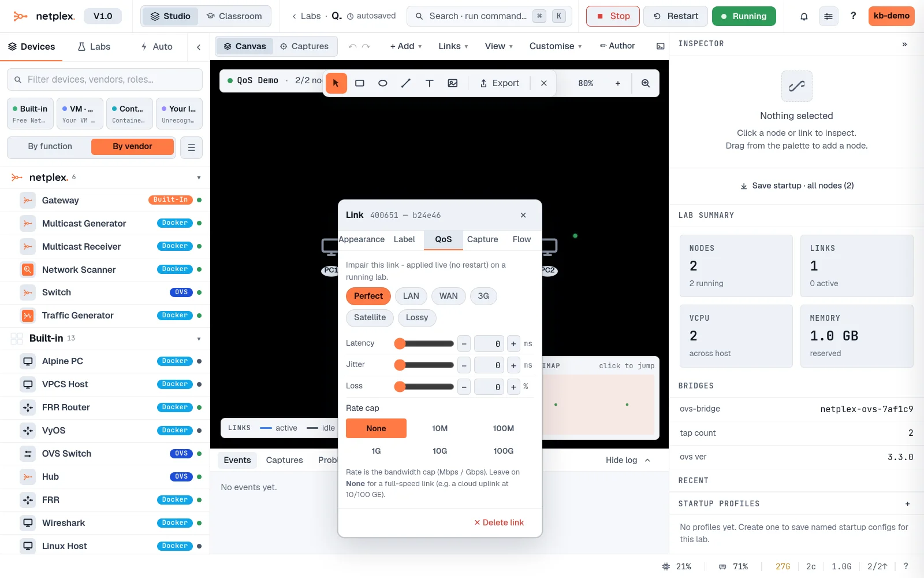
Task: Click the magnifier zoom-fit icon
Action: tap(646, 83)
